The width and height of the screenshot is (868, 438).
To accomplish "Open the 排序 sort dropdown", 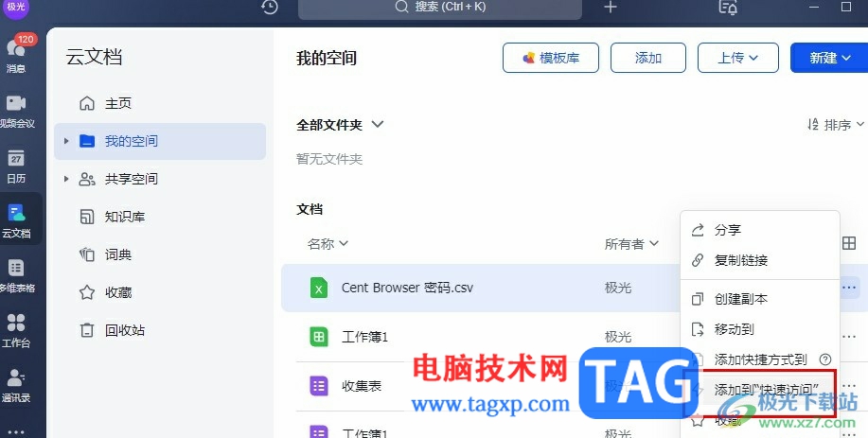I will tap(835, 125).
